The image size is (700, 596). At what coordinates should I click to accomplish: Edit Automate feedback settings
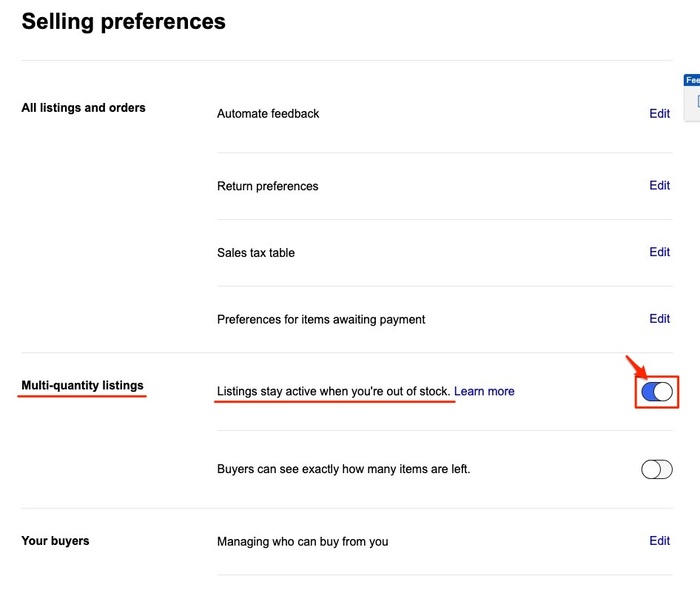[x=659, y=114]
